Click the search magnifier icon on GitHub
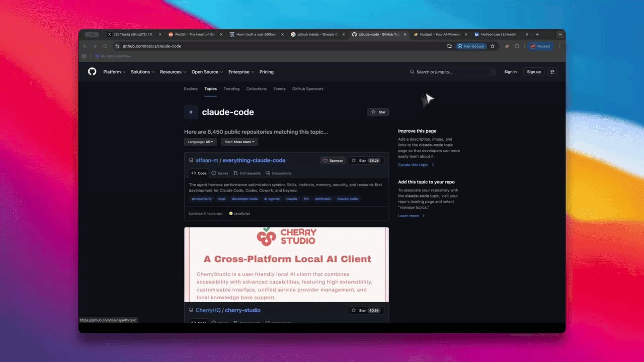The width and height of the screenshot is (644, 362). [x=412, y=72]
